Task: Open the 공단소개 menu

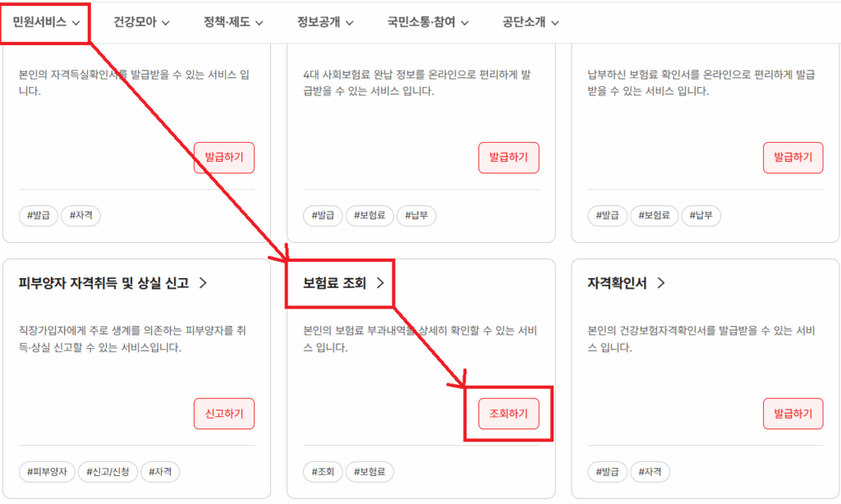Action: pos(530,22)
